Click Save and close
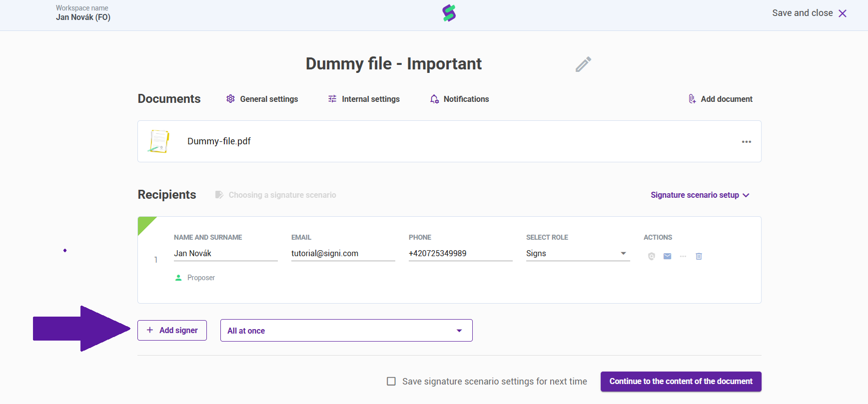This screenshot has height=404, width=868. pyautogui.click(x=809, y=13)
